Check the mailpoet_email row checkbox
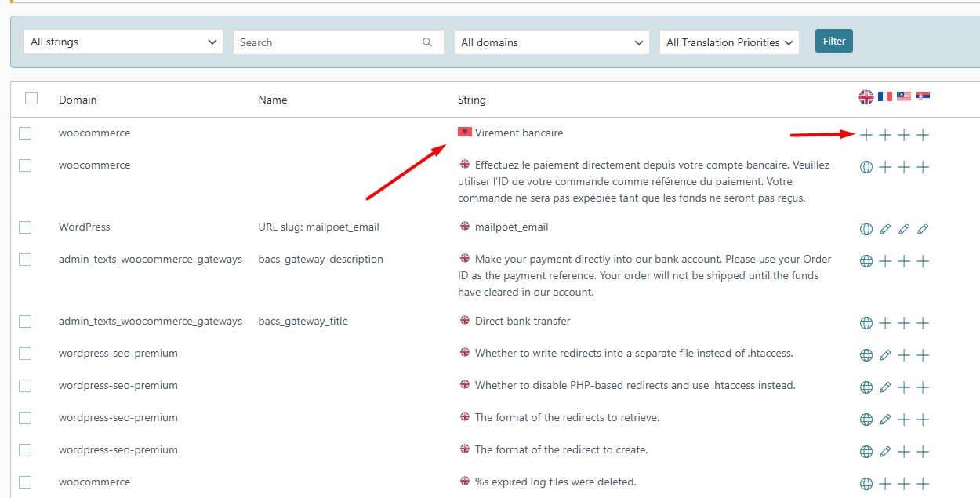 (25, 227)
